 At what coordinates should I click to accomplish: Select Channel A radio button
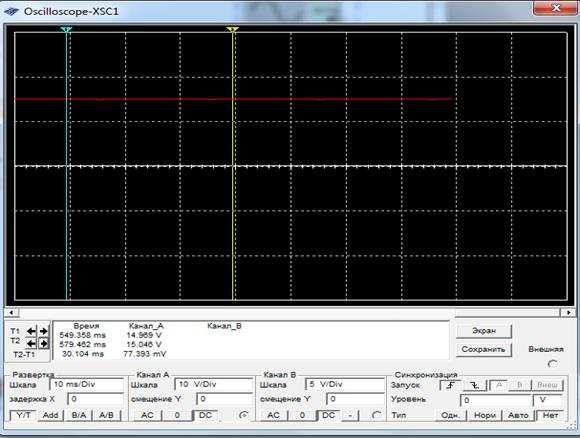tap(243, 415)
